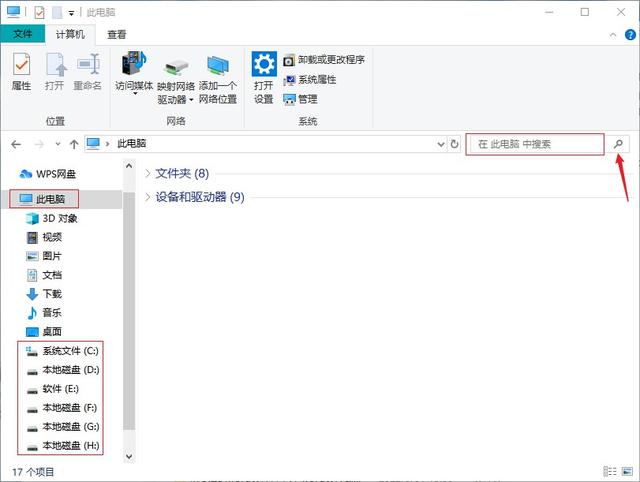Open the address bar history dropdown
Viewport: 640px width, 482px height.
pos(441,144)
